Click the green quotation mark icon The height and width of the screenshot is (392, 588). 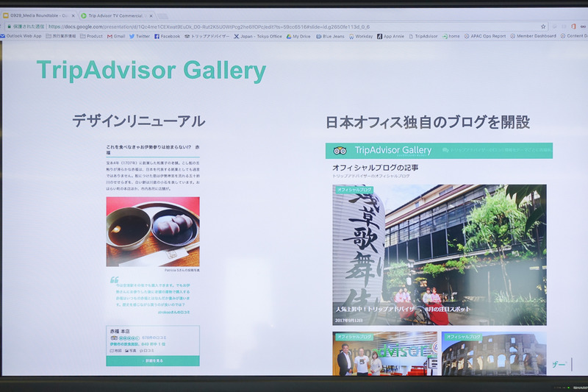(115, 279)
